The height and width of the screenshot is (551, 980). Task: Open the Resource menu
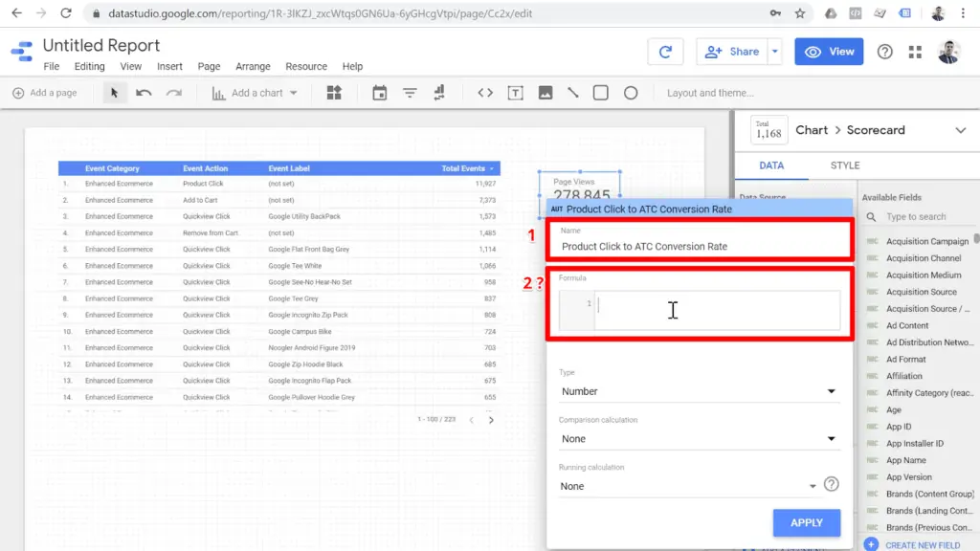tap(306, 66)
